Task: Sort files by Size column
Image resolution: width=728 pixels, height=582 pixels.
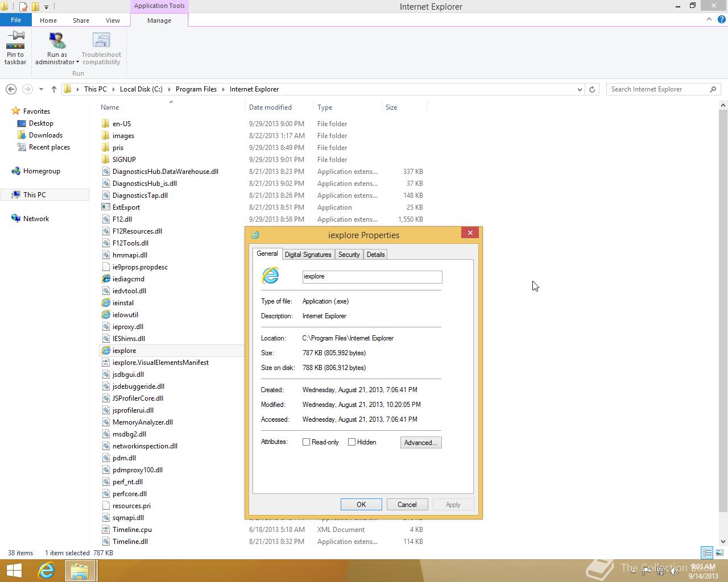Action: (391, 107)
